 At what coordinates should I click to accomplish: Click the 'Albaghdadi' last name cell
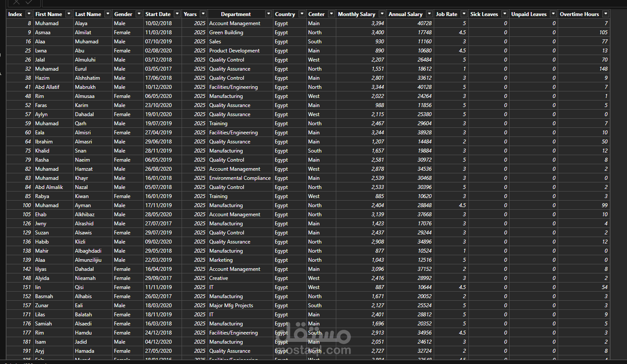(x=92, y=251)
